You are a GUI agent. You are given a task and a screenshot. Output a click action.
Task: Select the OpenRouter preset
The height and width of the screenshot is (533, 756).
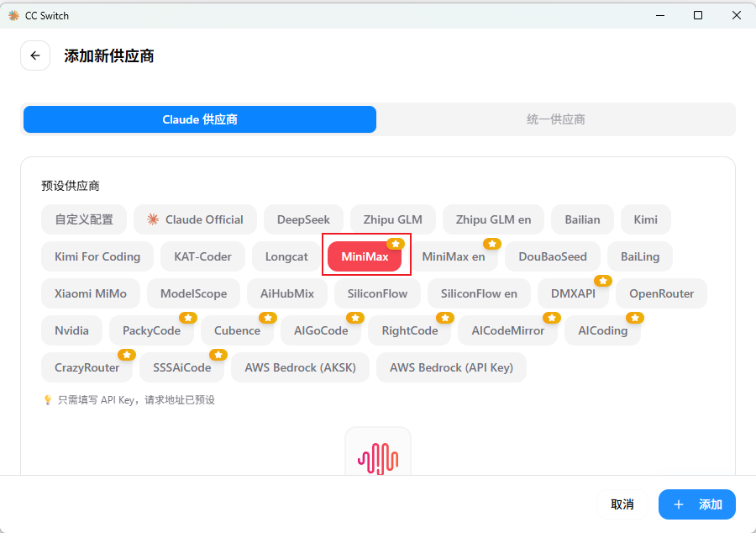pos(662,293)
